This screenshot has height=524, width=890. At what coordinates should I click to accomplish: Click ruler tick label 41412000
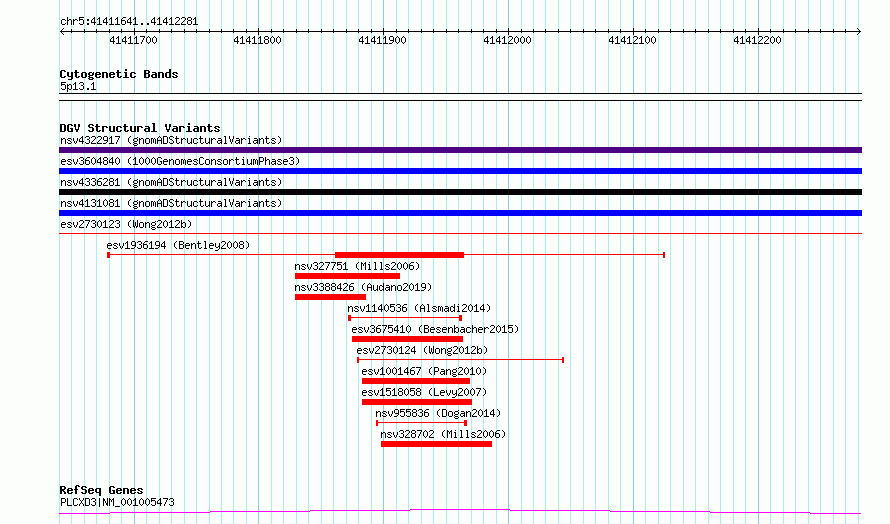(x=507, y=40)
